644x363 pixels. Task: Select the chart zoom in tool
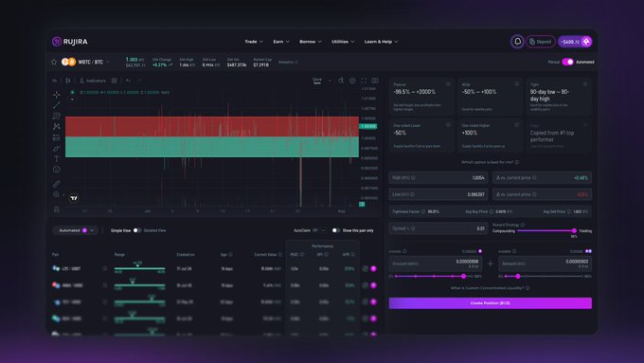(x=57, y=194)
